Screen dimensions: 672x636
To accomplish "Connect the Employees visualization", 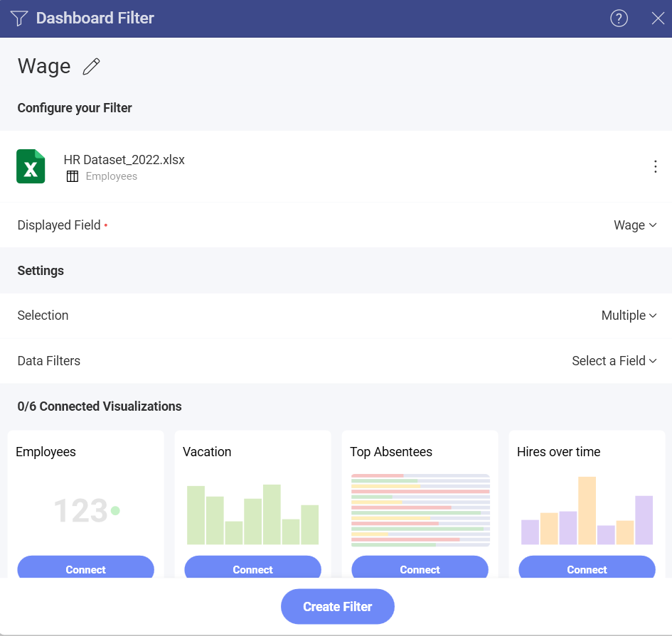I will 86,567.
